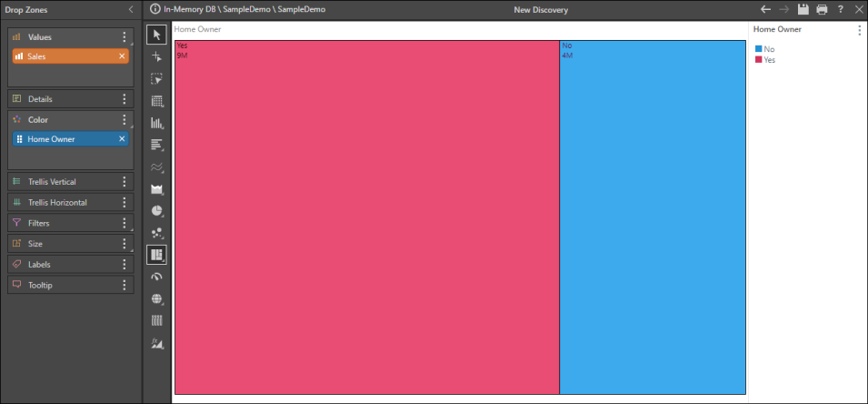Open Home Owner legend options menu
The image size is (868, 404).
tap(859, 30)
